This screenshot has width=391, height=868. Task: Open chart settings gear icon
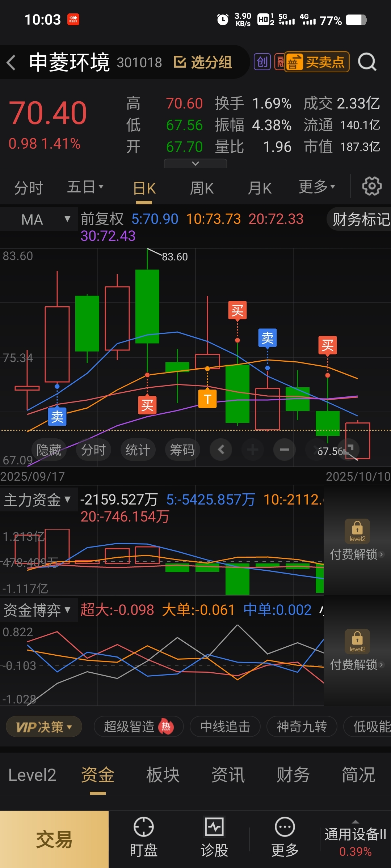pos(372,186)
